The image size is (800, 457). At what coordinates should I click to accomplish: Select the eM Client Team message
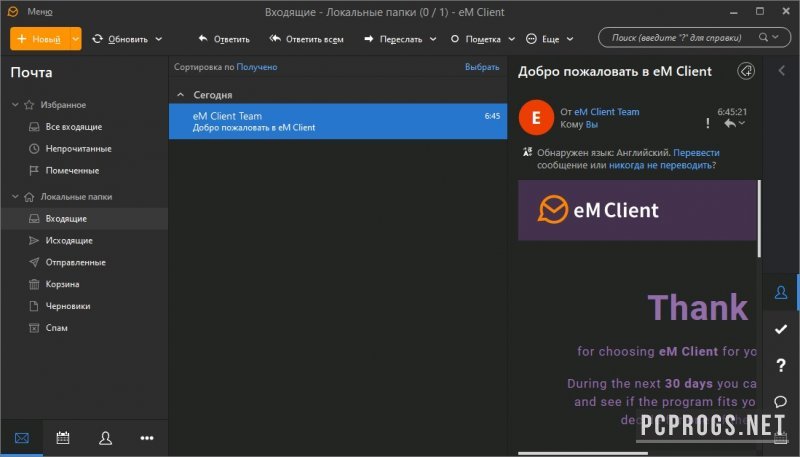(x=338, y=121)
